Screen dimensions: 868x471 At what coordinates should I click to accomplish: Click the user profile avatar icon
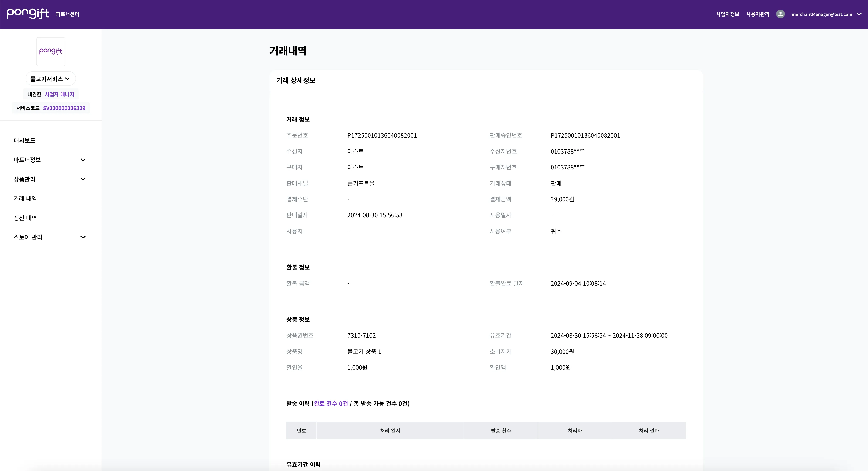click(781, 14)
